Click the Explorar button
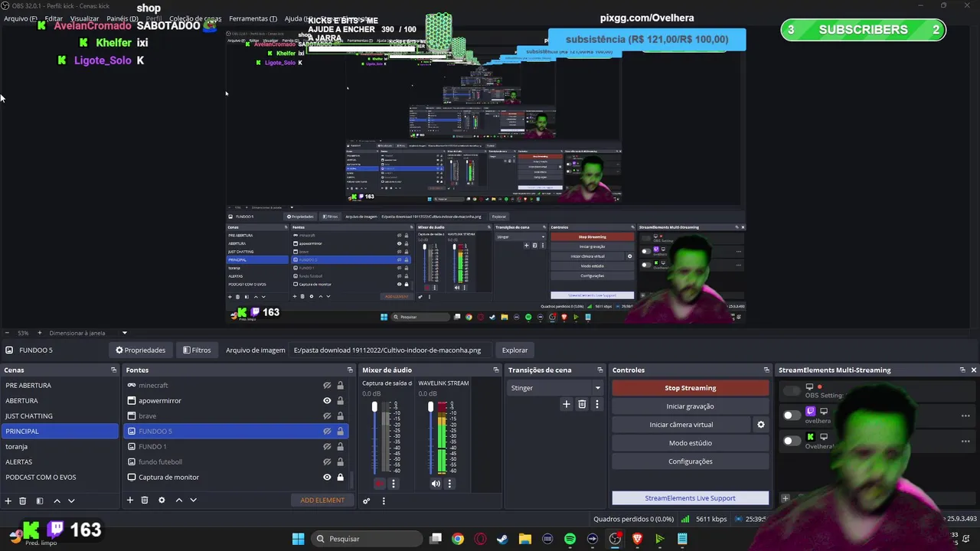Viewport: 980px width, 551px height. [514, 350]
